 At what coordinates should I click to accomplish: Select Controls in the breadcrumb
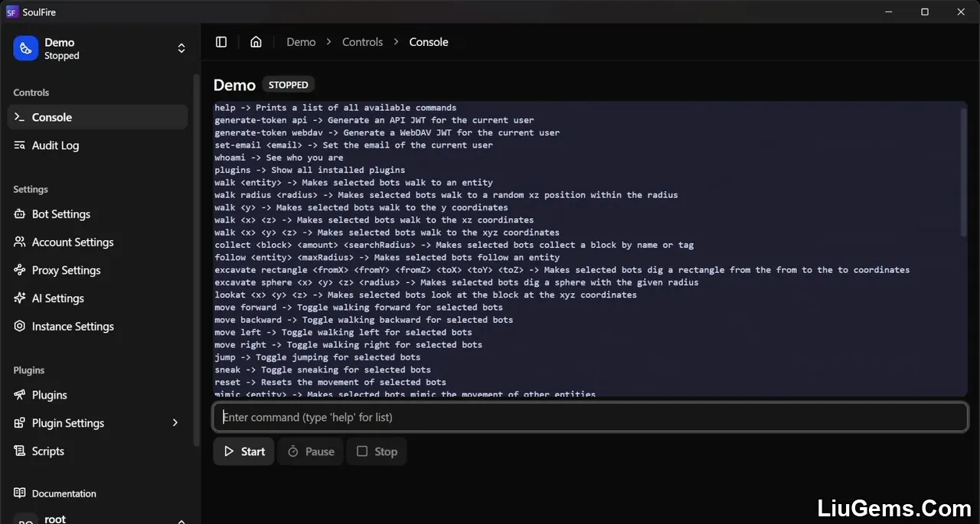[x=362, y=42]
